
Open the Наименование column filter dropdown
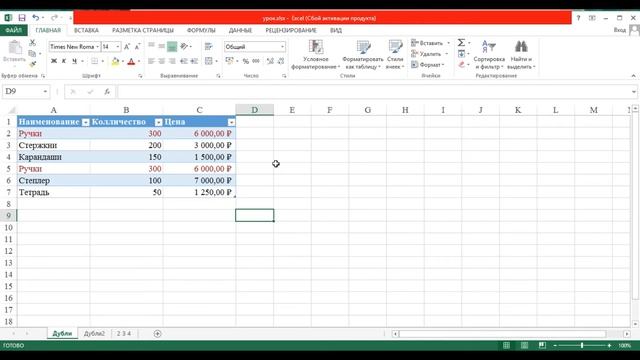coord(85,122)
